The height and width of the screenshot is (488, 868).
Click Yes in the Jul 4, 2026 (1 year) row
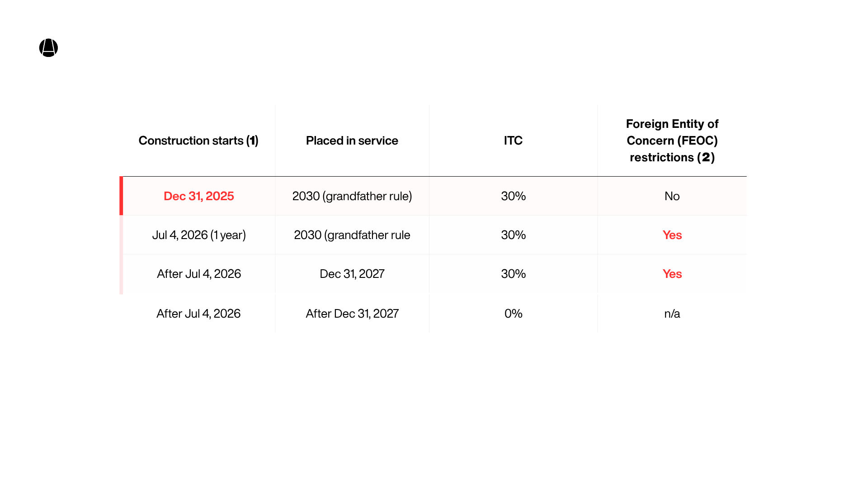coord(672,235)
